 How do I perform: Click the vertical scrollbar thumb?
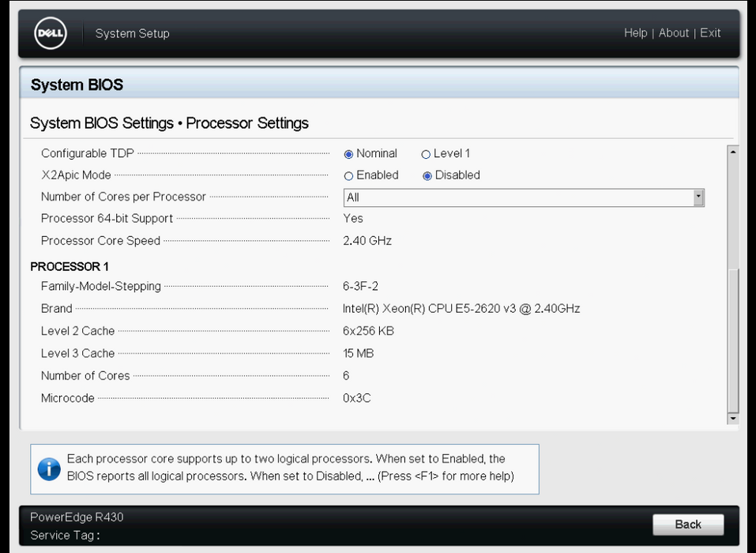point(733,341)
